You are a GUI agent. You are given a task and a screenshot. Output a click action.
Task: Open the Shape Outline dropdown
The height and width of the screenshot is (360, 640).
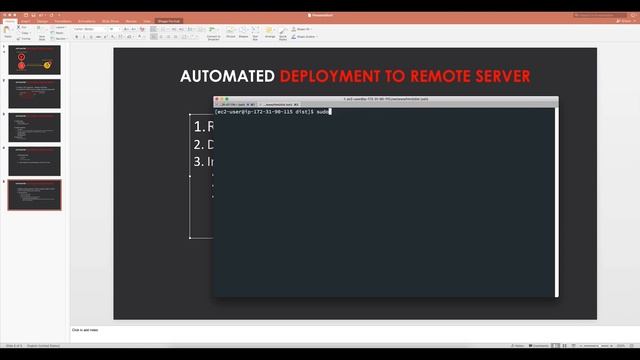[304, 37]
